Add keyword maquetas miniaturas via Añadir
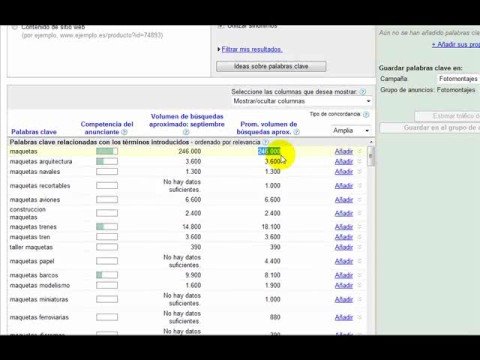The height and width of the screenshot is (360, 480). (x=344, y=299)
